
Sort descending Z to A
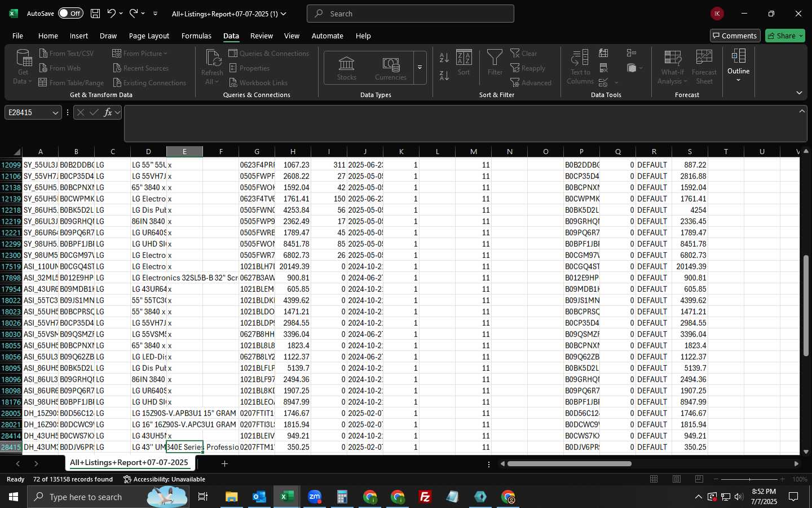point(444,76)
